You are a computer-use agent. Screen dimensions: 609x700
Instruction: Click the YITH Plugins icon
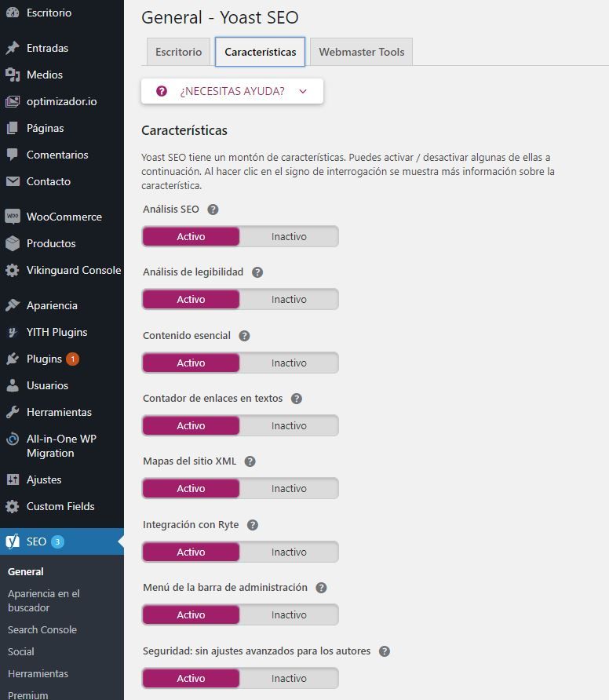13,332
